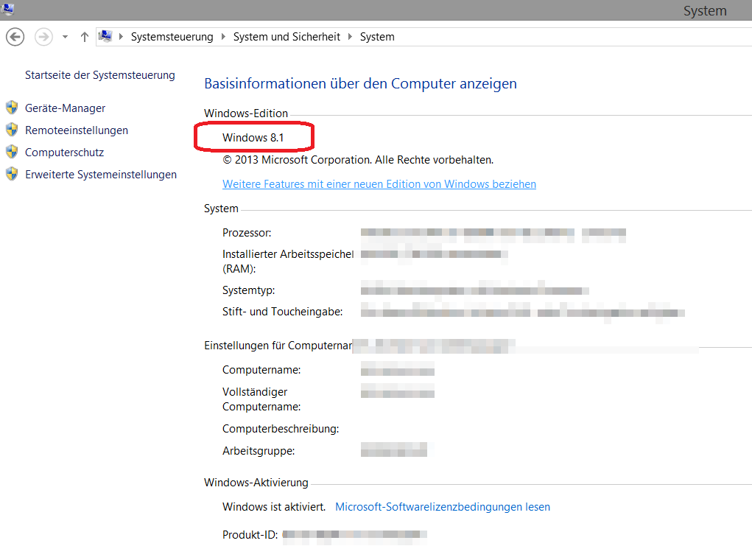
Task: Go to Systemsteuerung in the breadcrumb
Action: [x=172, y=37]
